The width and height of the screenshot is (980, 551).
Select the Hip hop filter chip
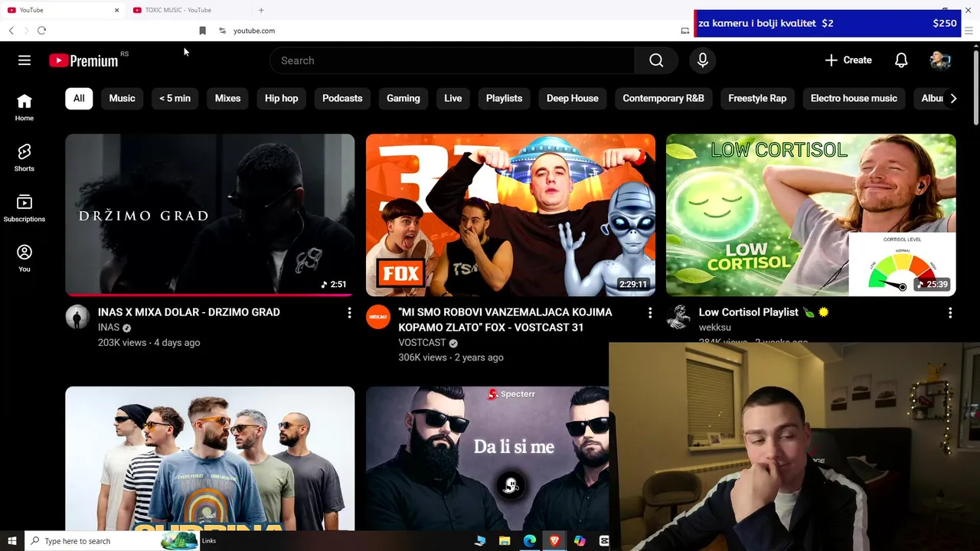[x=281, y=98]
